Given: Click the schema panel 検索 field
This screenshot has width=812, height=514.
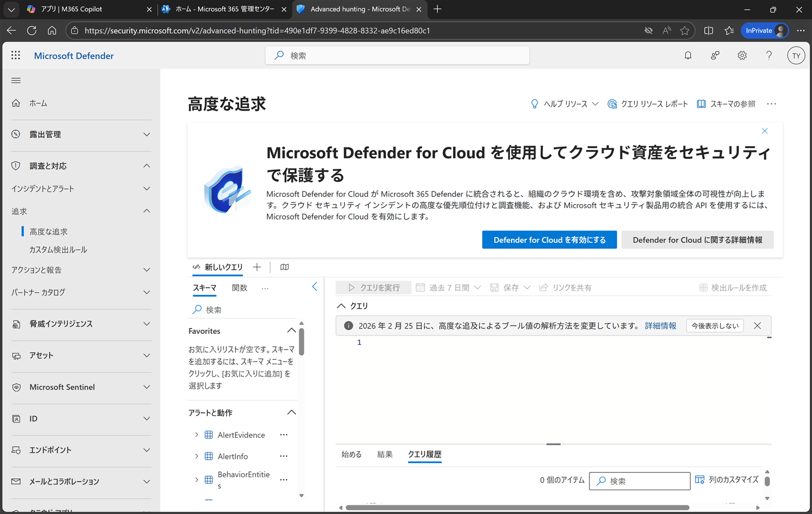Looking at the screenshot, I should 243,309.
